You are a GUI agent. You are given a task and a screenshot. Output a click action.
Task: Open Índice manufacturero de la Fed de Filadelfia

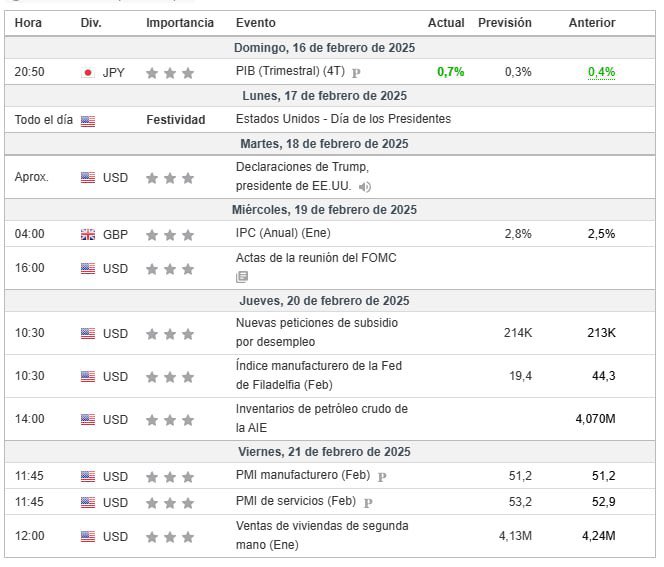319,375
